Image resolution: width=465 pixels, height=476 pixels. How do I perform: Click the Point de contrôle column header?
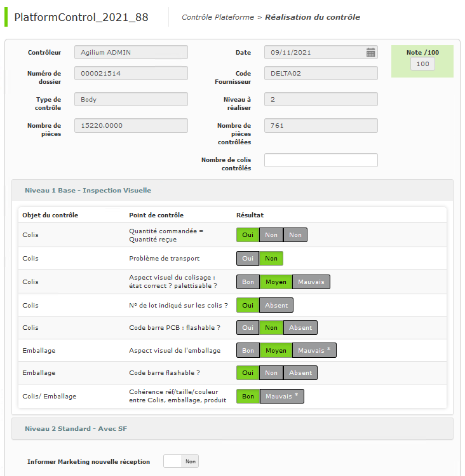[x=156, y=215]
